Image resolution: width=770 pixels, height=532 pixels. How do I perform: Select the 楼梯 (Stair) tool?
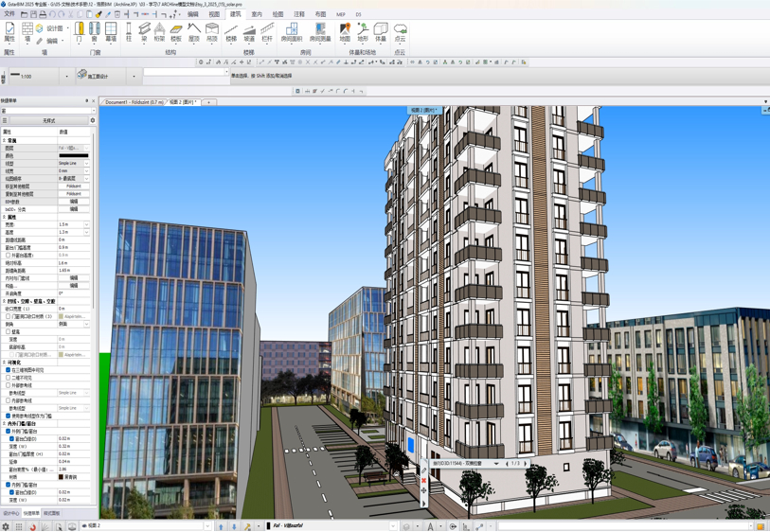231,32
